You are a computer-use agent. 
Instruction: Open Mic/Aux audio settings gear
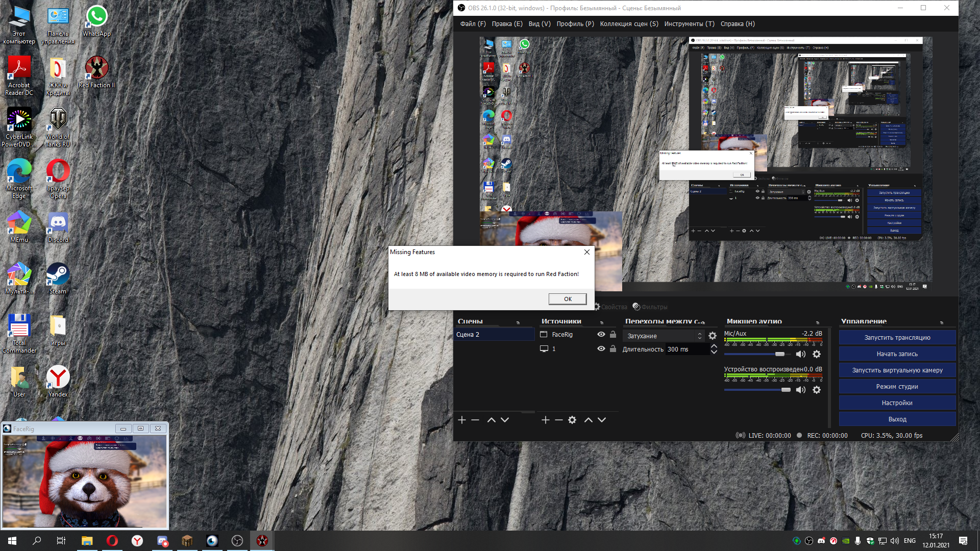pos(817,354)
